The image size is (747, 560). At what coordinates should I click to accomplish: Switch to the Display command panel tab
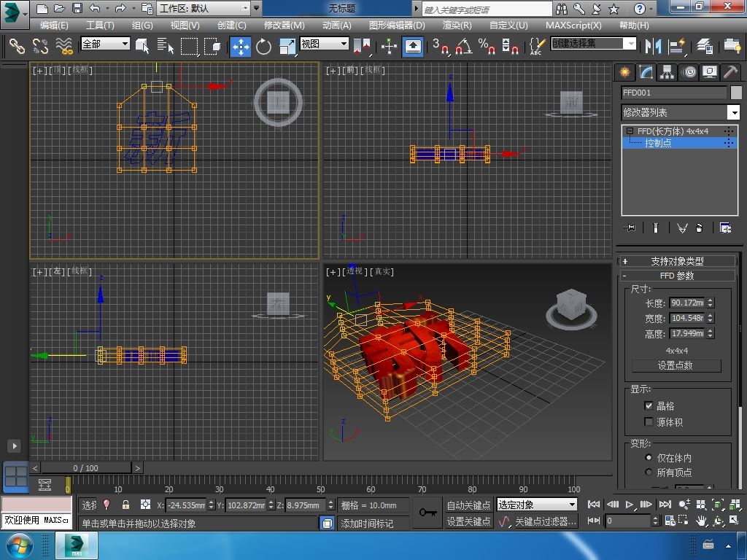[710, 72]
